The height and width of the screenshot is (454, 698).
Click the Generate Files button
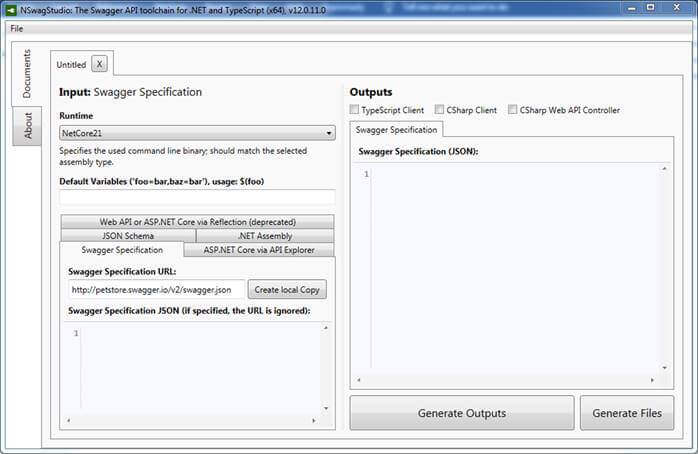pyautogui.click(x=627, y=413)
